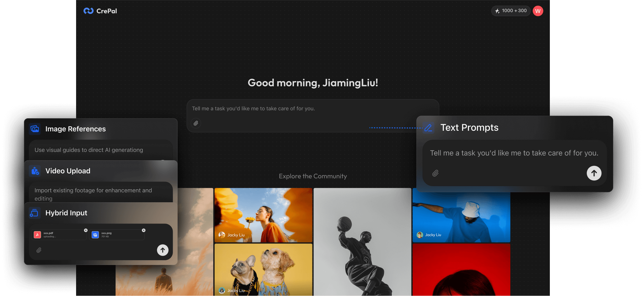Viewport: 644px width, 296px height.
Task: Click the CrePal infinity logo
Action: click(89, 11)
